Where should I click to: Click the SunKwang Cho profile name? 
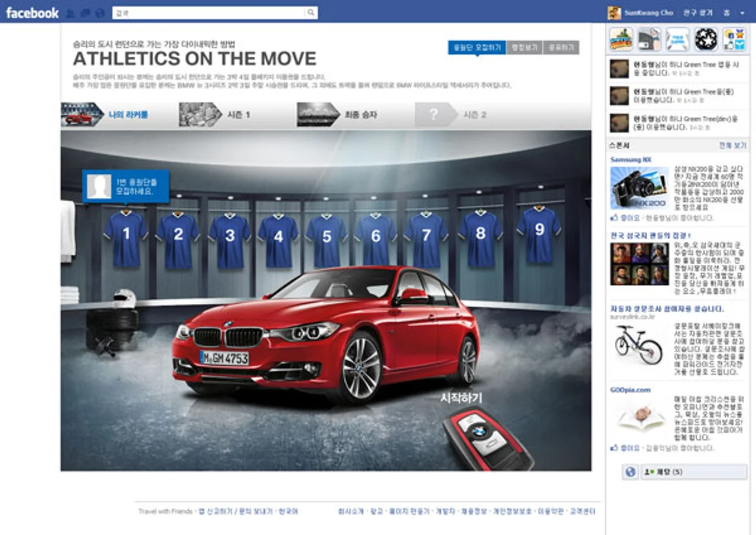(649, 13)
